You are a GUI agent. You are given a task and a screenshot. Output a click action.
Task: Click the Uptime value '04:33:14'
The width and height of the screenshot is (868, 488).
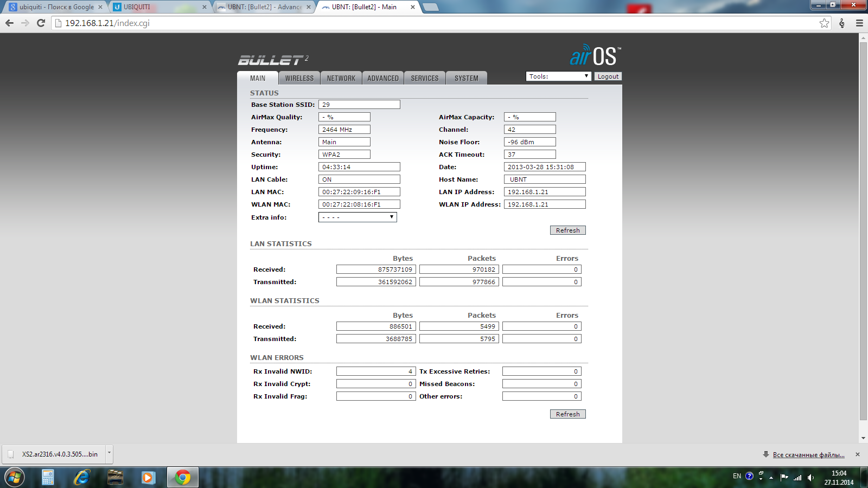click(359, 167)
